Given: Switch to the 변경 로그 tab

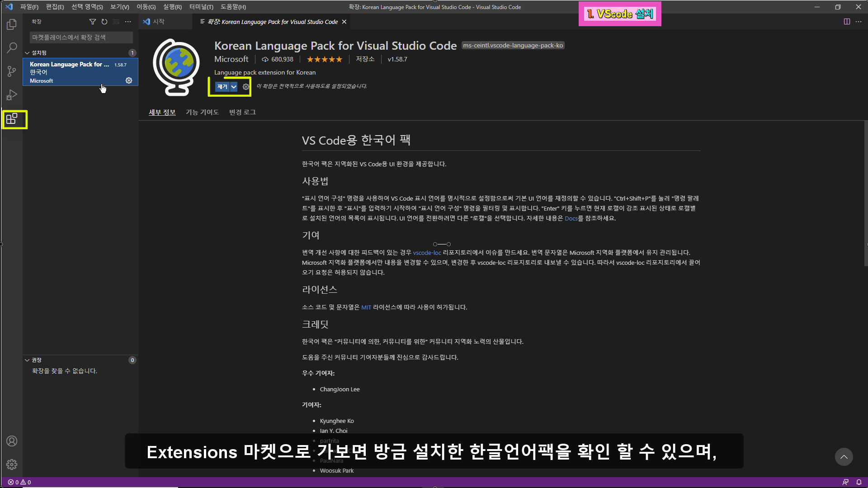Looking at the screenshot, I should [242, 112].
